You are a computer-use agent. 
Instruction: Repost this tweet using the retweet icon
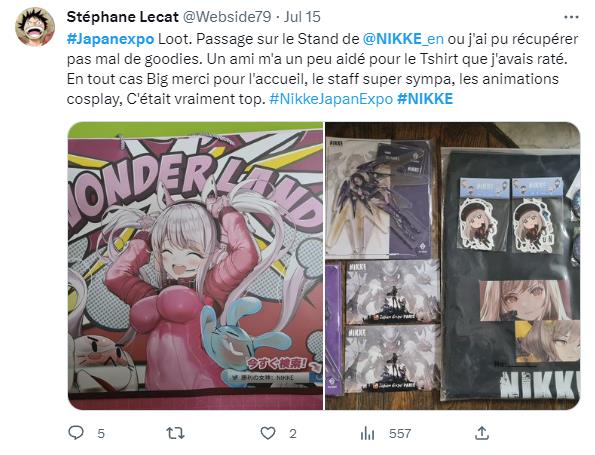point(175,433)
